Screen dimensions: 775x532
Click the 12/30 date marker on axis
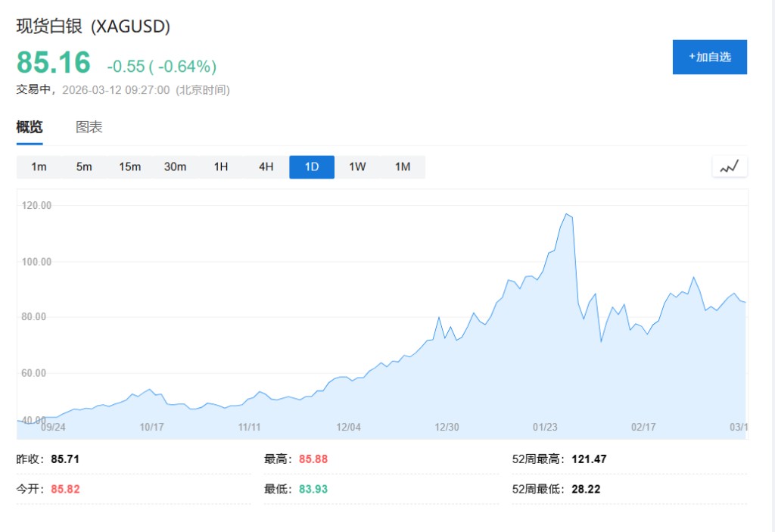(447, 427)
